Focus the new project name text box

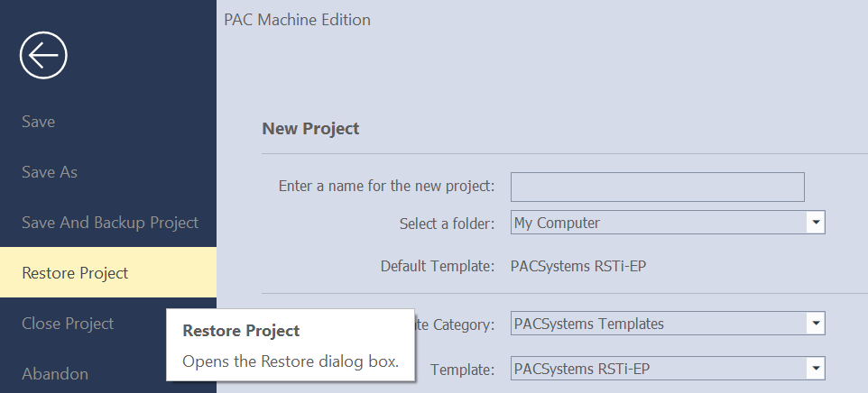tap(657, 187)
